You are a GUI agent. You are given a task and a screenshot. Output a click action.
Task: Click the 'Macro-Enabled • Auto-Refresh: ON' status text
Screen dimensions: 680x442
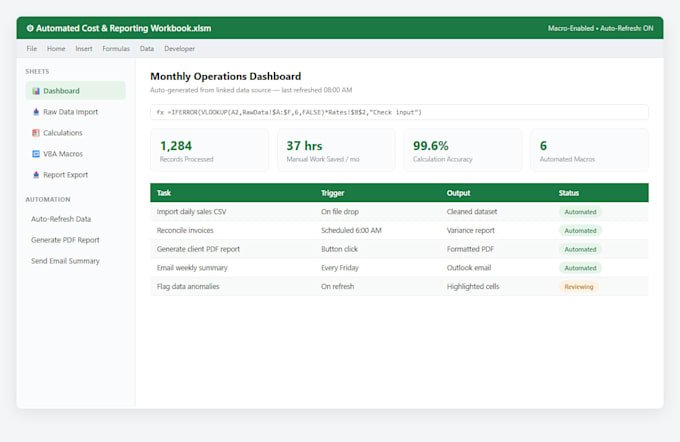pos(601,28)
